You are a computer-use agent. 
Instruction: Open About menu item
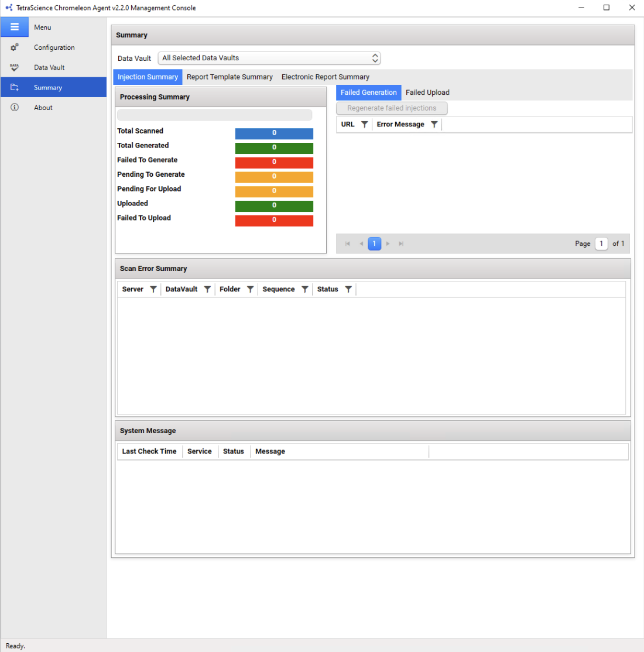point(43,107)
